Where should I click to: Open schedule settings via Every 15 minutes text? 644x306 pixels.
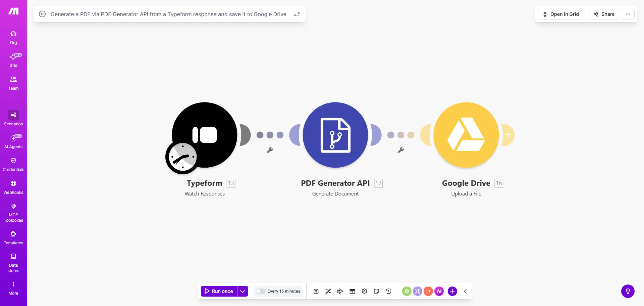pyautogui.click(x=284, y=291)
